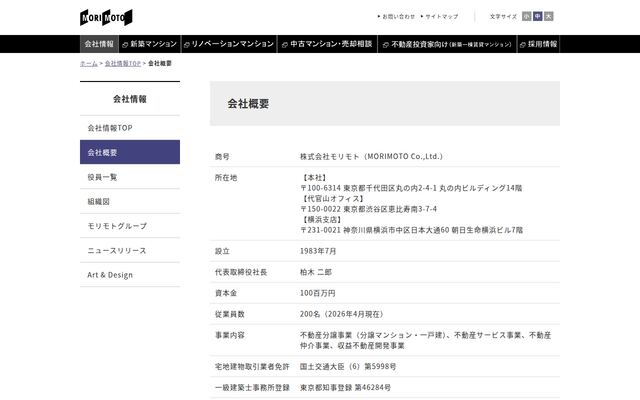This screenshot has width=640, height=400.
Task: Open 役員一覧 in sidebar
Action: (x=130, y=177)
